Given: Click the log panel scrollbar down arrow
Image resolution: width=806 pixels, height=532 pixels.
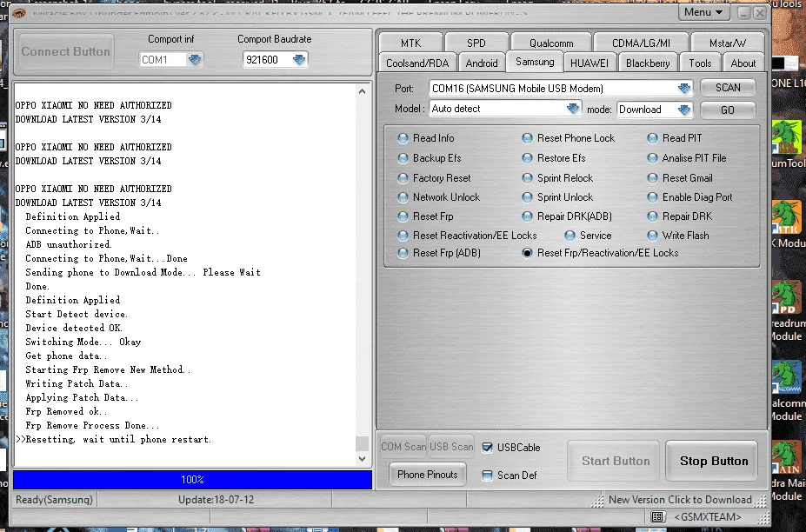Looking at the screenshot, I should (x=362, y=458).
